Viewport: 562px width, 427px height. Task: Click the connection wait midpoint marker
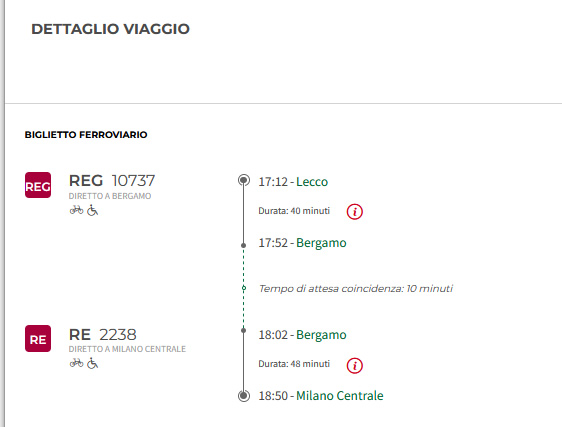(244, 288)
